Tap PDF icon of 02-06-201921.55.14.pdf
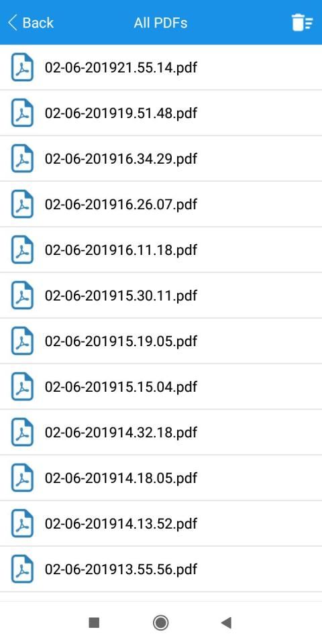Viewport: 322px width, 644px height. (22, 67)
